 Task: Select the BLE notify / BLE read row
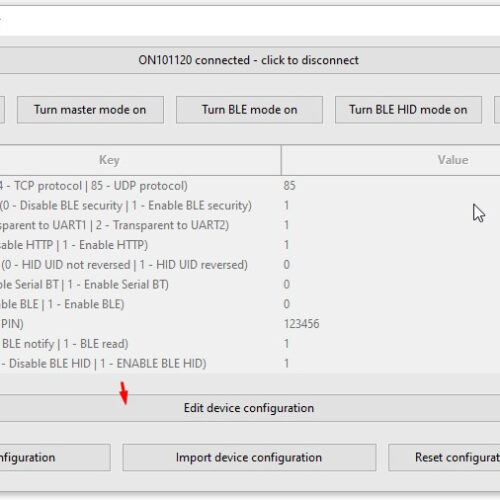coord(250,344)
